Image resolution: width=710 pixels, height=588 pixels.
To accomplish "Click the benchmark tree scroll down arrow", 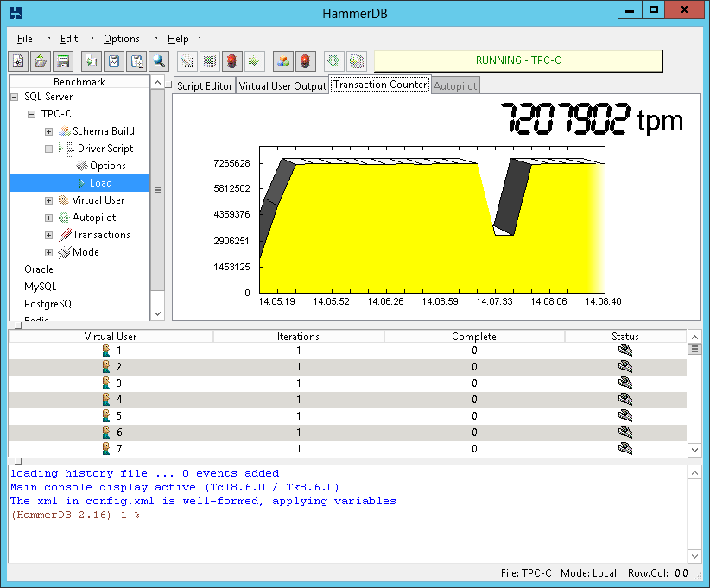I will 157,313.
